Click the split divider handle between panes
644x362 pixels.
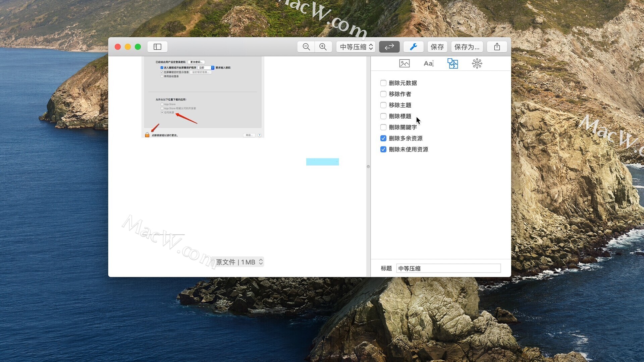click(368, 167)
